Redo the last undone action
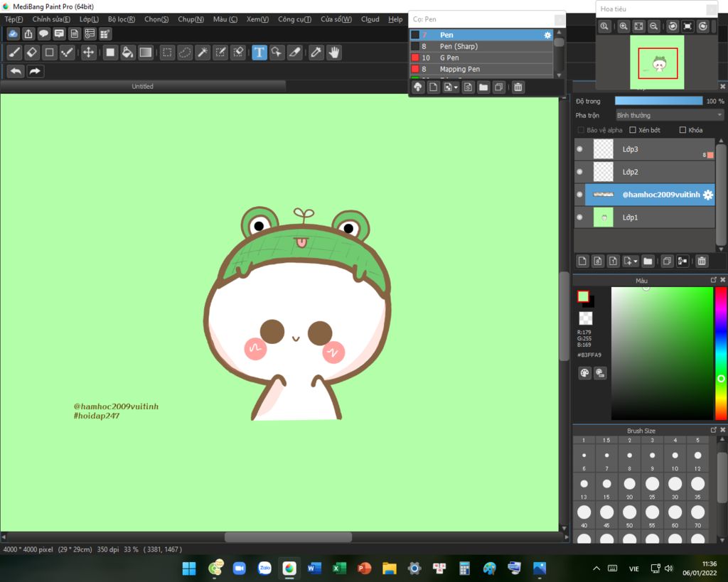 pos(35,71)
